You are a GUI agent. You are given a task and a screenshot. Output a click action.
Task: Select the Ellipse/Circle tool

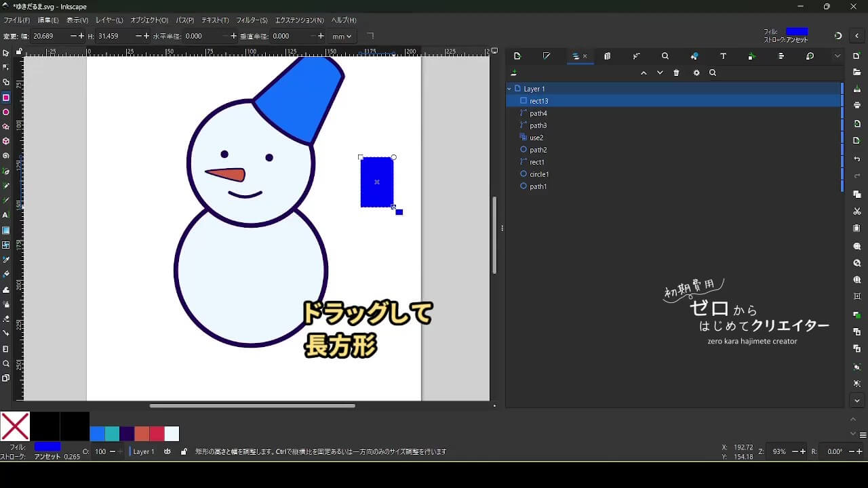[x=6, y=113]
